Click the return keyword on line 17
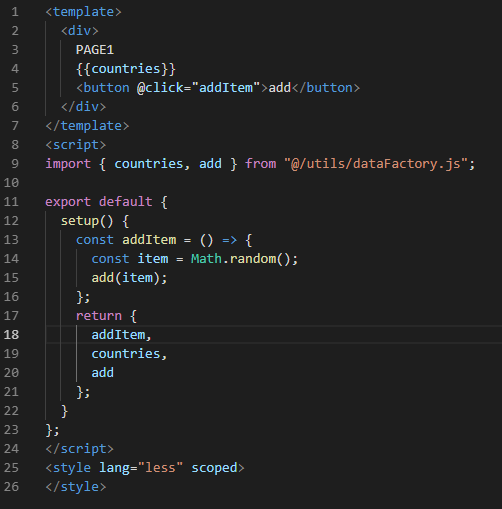 click(x=99, y=316)
